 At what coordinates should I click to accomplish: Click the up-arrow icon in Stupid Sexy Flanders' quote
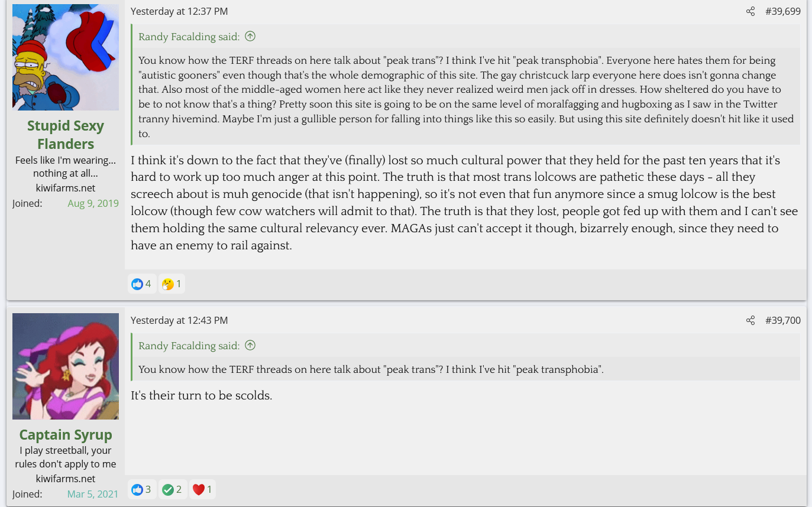click(250, 37)
